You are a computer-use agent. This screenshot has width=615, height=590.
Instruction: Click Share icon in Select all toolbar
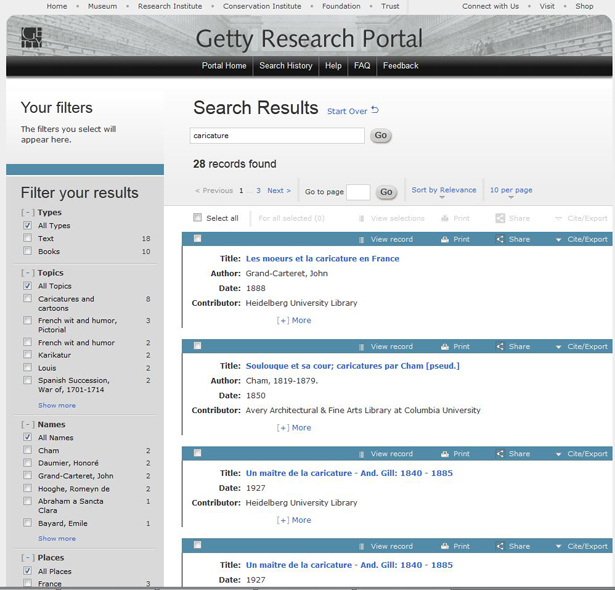pos(500,218)
